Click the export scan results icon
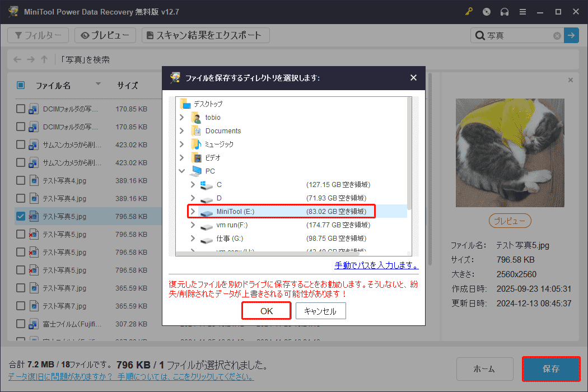The width and height of the screenshot is (588, 392). pyautogui.click(x=149, y=35)
